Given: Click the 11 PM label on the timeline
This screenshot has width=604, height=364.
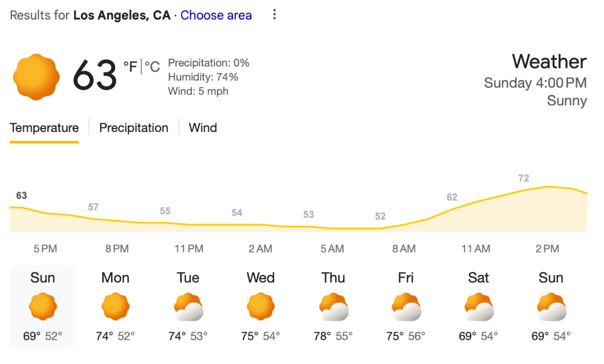Looking at the screenshot, I should [x=189, y=249].
